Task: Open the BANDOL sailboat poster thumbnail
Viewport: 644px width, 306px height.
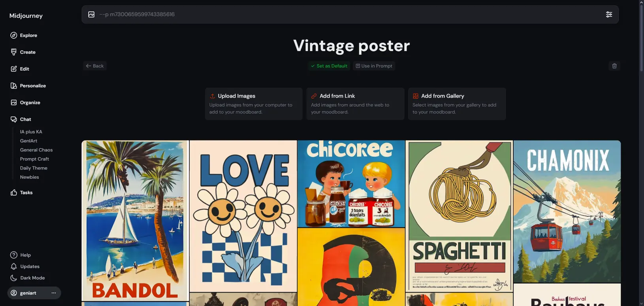Action: (135, 221)
